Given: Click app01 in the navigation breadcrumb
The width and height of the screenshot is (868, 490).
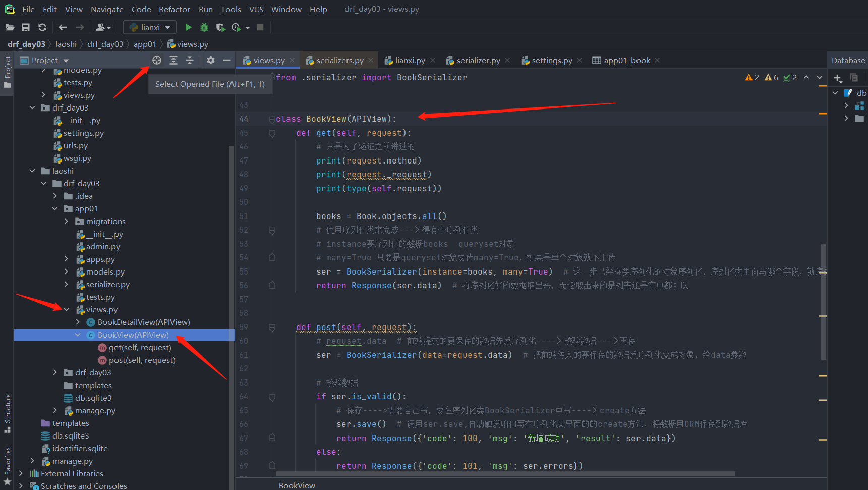Looking at the screenshot, I should click(145, 44).
